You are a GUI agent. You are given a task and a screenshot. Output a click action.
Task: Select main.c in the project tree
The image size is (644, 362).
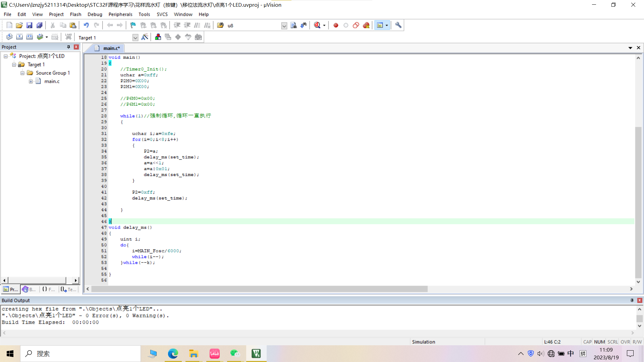52,81
